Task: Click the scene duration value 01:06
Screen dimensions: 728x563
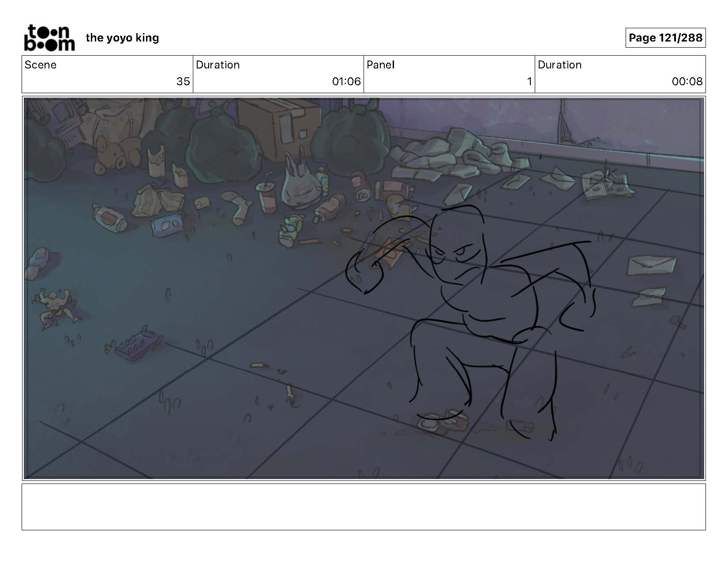Action: coord(346,81)
